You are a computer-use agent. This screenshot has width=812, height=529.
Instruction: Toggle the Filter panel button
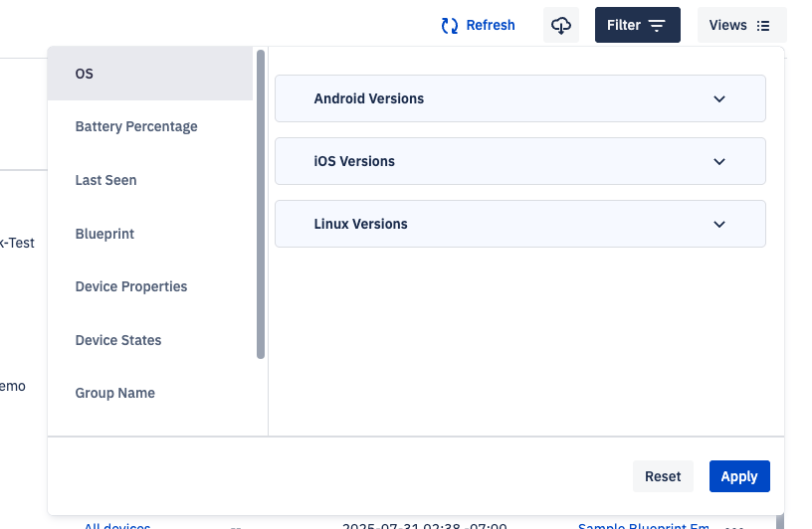[x=637, y=26]
